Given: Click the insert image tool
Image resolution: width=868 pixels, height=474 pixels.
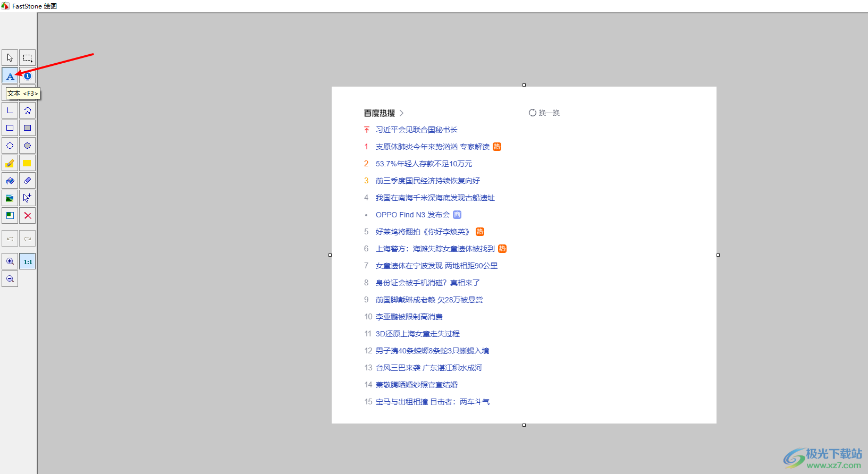Looking at the screenshot, I should coord(10,198).
